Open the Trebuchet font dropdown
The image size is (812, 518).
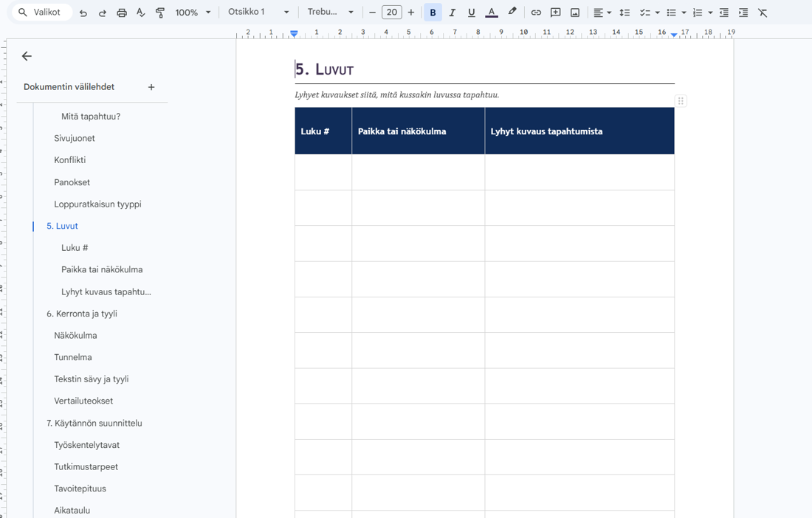click(x=330, y=12)
